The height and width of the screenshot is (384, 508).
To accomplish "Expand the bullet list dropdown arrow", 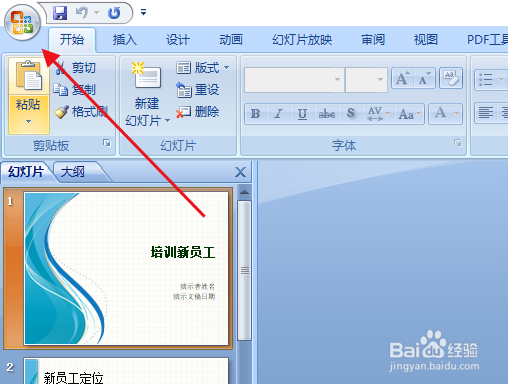I will (x=501, y=80).
